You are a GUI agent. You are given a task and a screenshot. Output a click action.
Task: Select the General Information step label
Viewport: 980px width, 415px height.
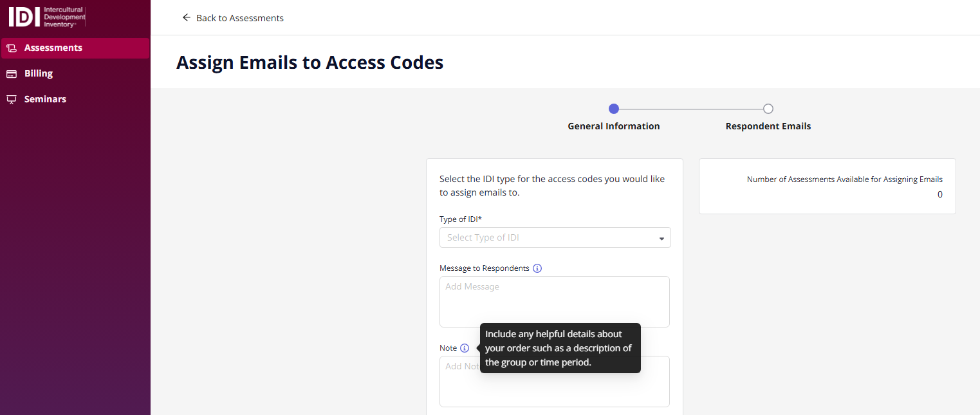(614, 126)
